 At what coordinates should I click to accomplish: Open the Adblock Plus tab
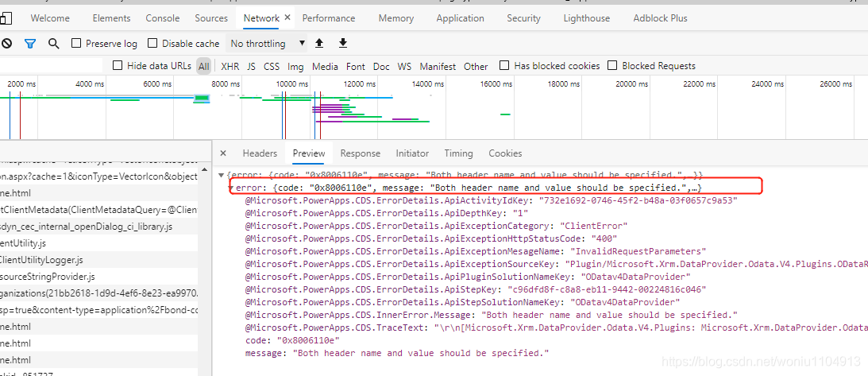[x=661, y=18]
